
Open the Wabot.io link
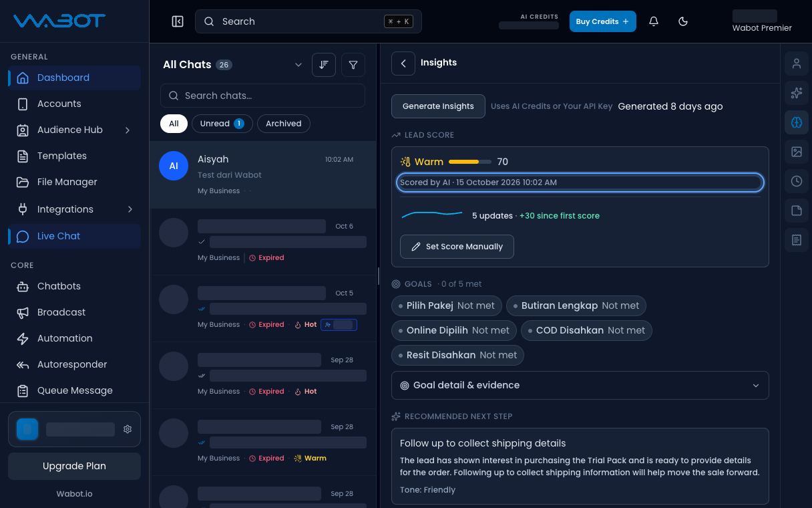(x=75, y=494)
